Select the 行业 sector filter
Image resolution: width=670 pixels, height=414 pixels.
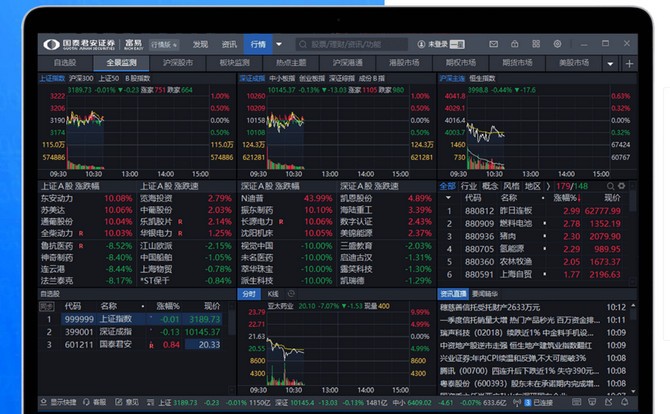pos(469,186)
